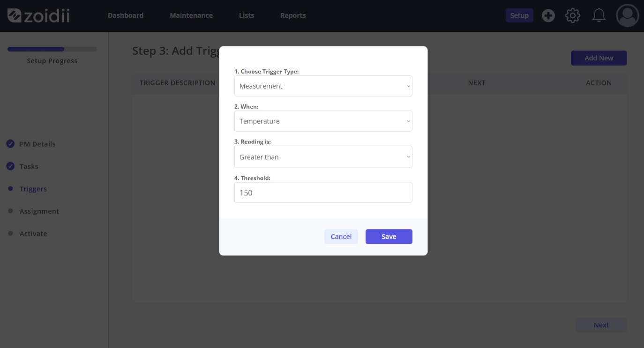Click the Setup Progress bar
This screenshot has height=348, width=644.
pyautogui.click(x=52, y=49)
